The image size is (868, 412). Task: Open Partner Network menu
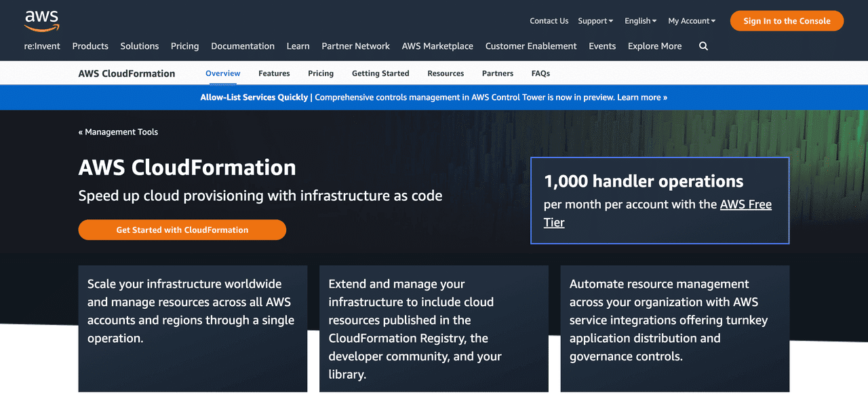pos(355,46)
